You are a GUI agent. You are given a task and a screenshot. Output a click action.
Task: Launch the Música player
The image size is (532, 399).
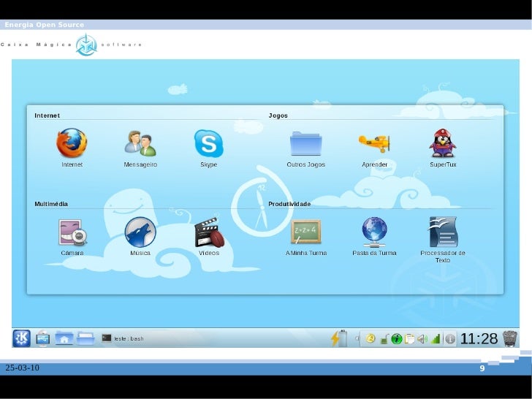tap(140, 232)
